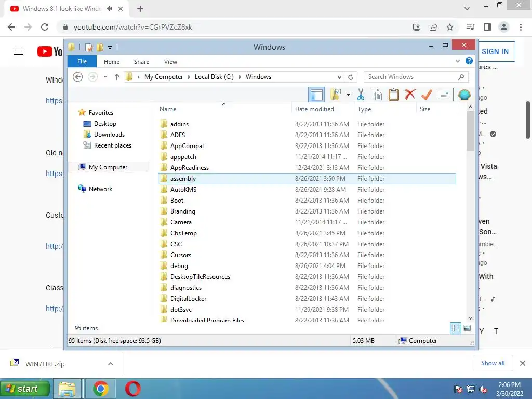Open Chrome three-dot menu
The height and width of the screenshot is (399, 532).
coord(521,27)
